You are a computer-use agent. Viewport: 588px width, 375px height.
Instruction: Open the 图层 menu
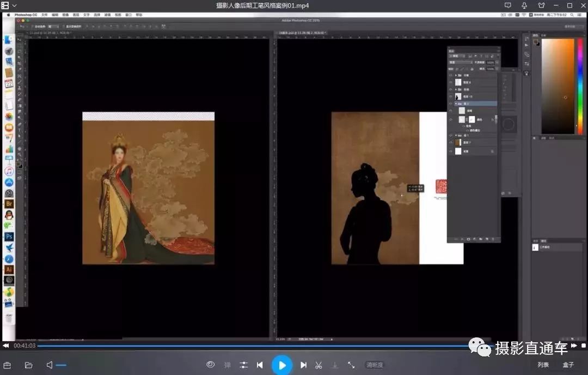(76, 15)
